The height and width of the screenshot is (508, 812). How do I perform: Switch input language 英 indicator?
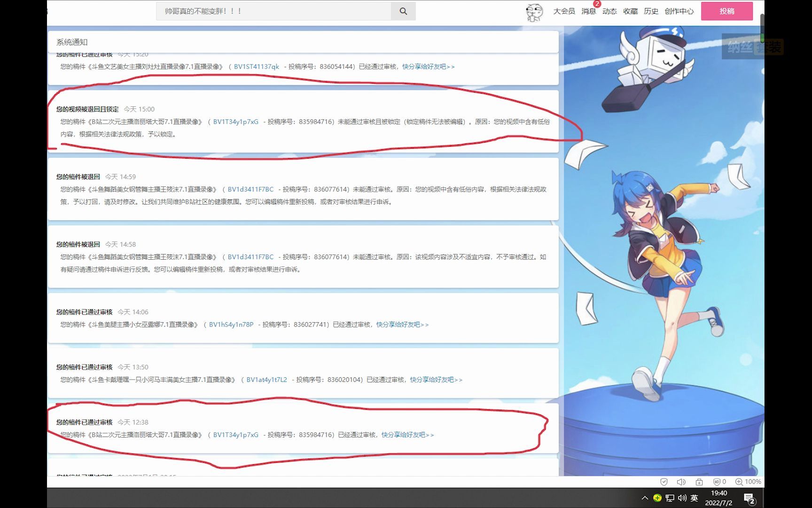point(694,498)
